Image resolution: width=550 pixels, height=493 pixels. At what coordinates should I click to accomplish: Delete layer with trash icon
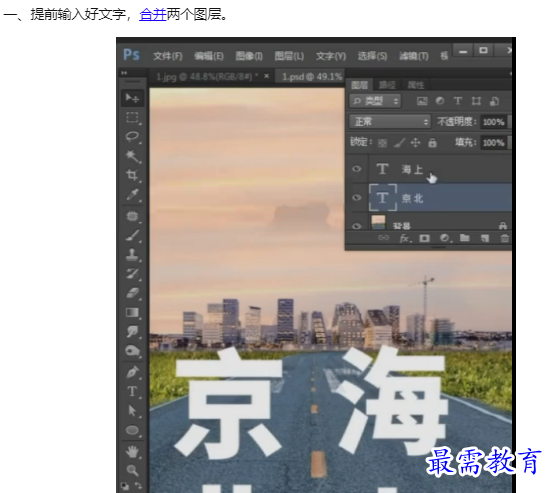(504, 239)
